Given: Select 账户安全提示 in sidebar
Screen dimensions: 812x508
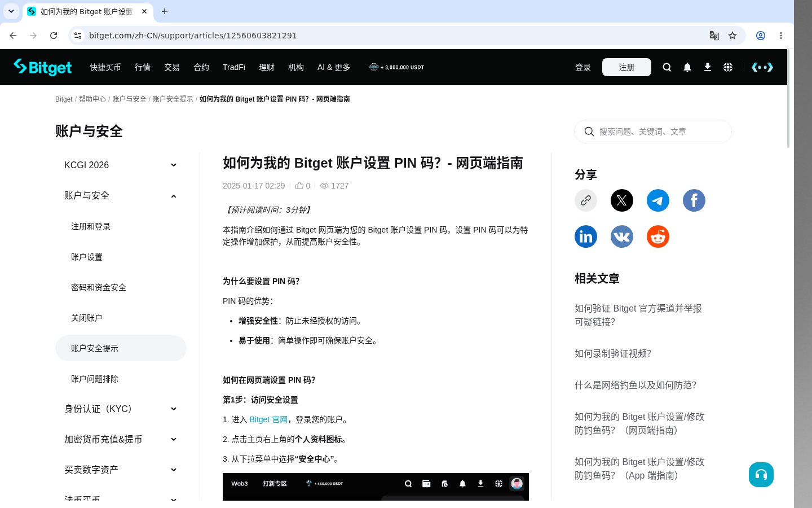Looking at the screenshot, I should pyautogui.click(x=121, y=348).
